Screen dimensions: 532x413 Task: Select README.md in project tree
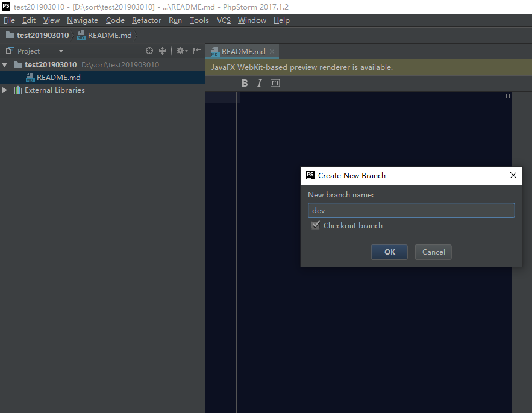(102, 77)
